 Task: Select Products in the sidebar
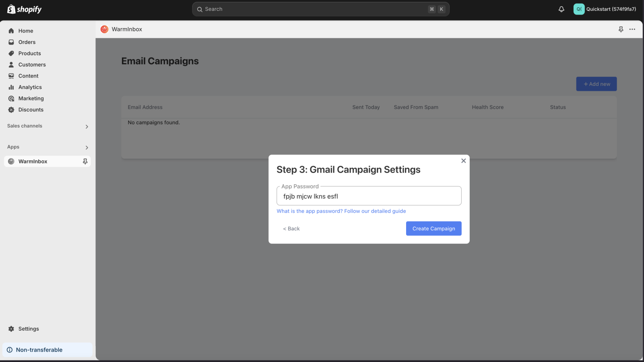(x=29, y=53)
